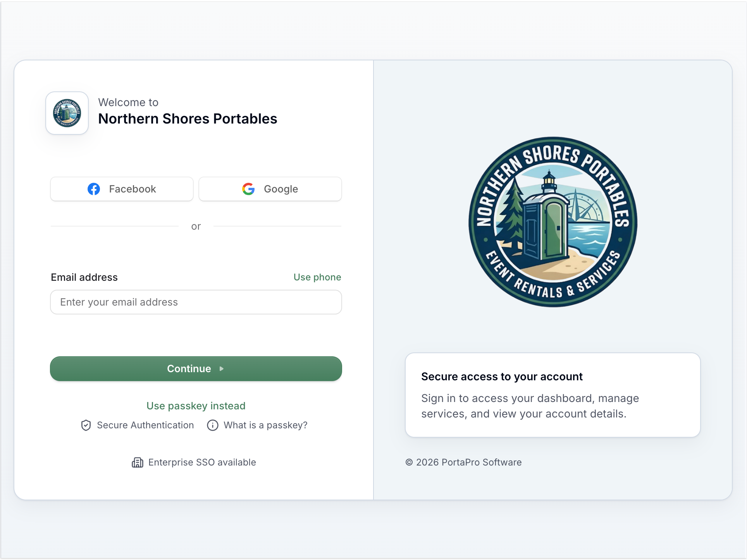Click the building icon for Enterprise SSO

tap(138, 462)
